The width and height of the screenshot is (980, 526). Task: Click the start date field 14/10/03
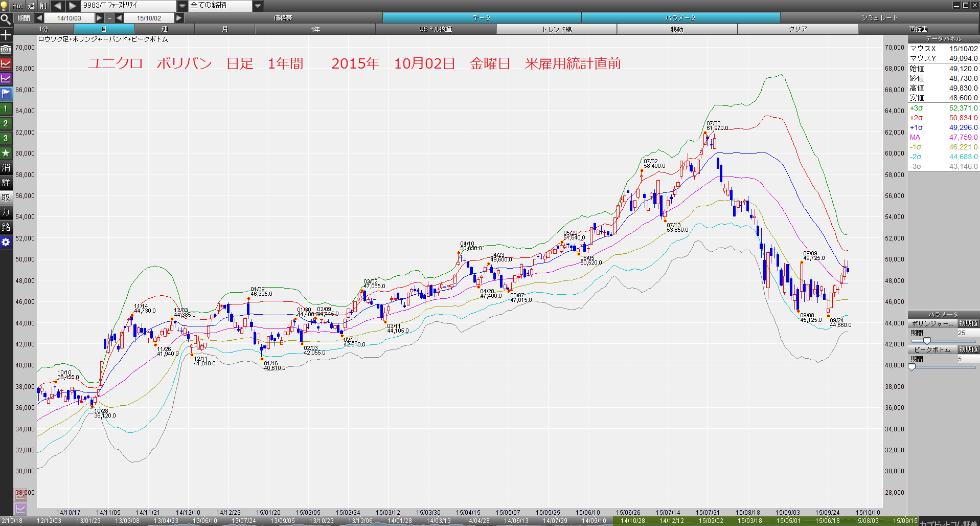coord(69,18)
